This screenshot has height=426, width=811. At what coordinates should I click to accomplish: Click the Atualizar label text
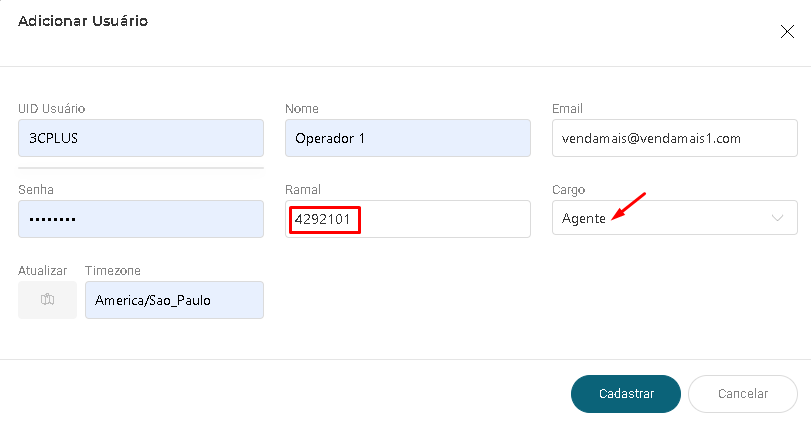pyautogui.click(x=42, y=271)
